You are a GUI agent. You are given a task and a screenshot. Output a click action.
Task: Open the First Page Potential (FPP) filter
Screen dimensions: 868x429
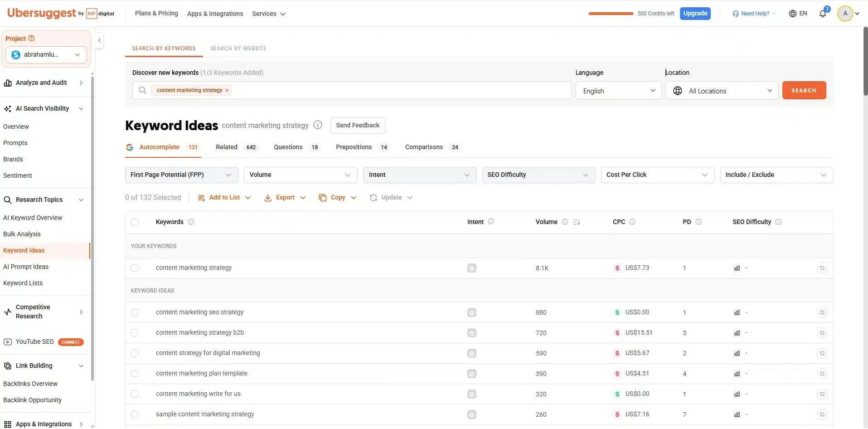click(x=181, y=175)
